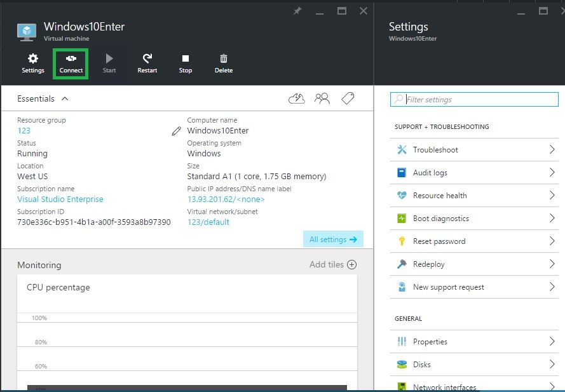Expand chevron on Properties row
This screenshot has height=392, width=565.
coord(552,341)
